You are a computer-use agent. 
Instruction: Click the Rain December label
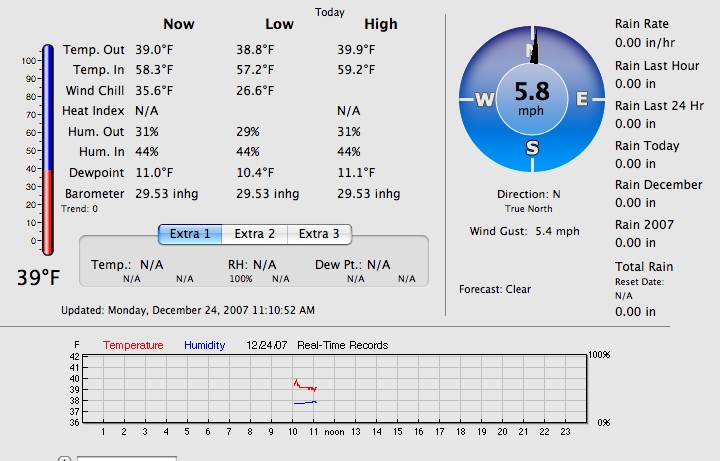(x=658, y=185)
